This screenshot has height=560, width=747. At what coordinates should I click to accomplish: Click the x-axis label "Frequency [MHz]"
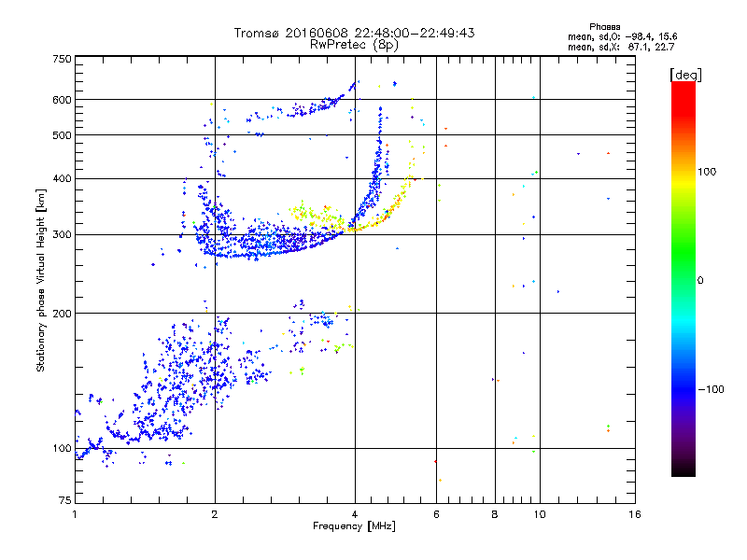coord(354,526)
